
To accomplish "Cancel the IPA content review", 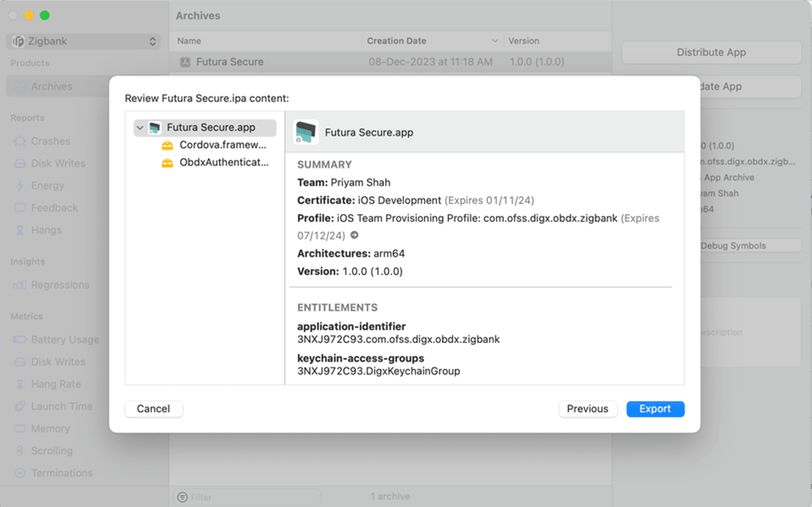I will [154, 409].
